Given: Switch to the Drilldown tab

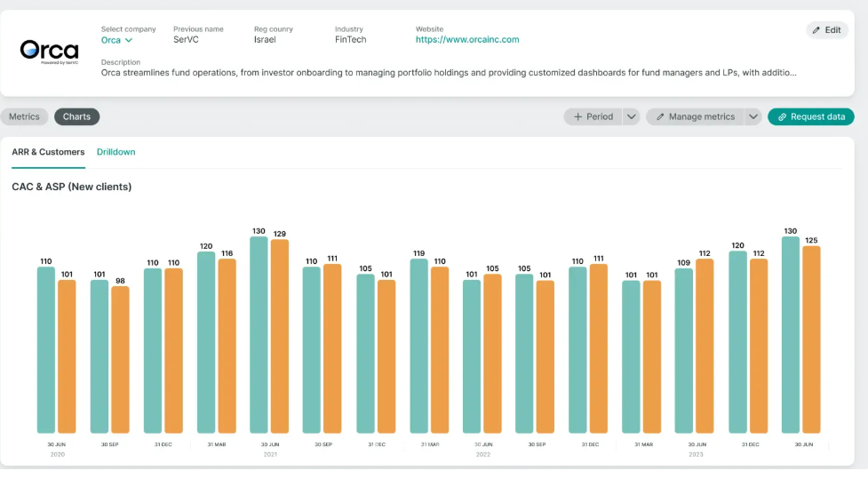Looking at the screenshot, I should click(116, 152).
